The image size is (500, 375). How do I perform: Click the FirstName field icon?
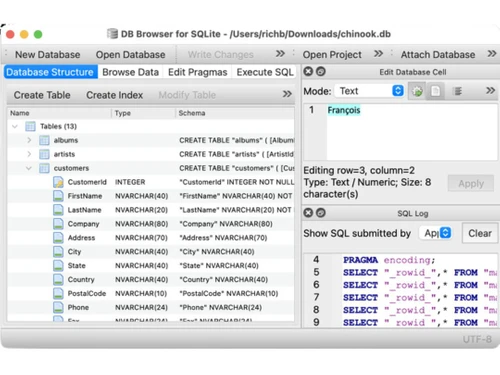[58, 196]
